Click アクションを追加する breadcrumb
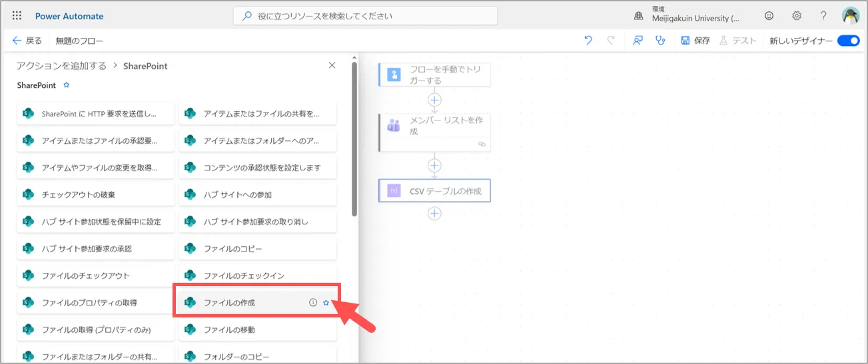Screen dimensions: 868x364 pyautogui.click(x=61, y=66)
